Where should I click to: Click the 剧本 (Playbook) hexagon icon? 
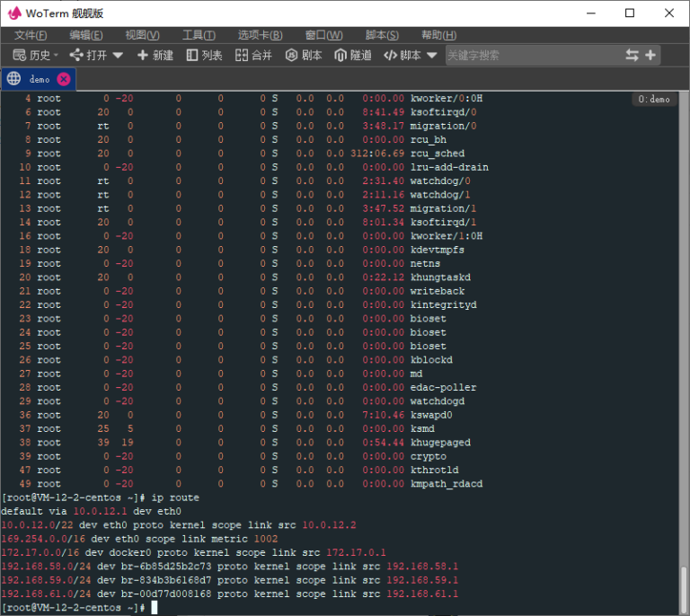[x=291, y=56]
